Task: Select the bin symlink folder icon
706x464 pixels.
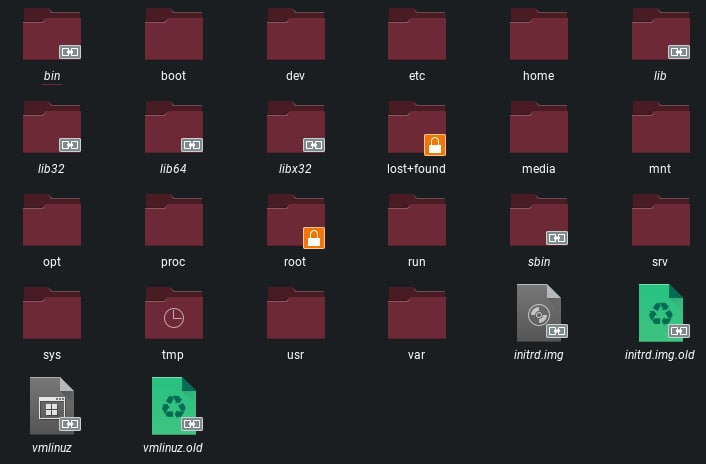Action: [52, 34]
